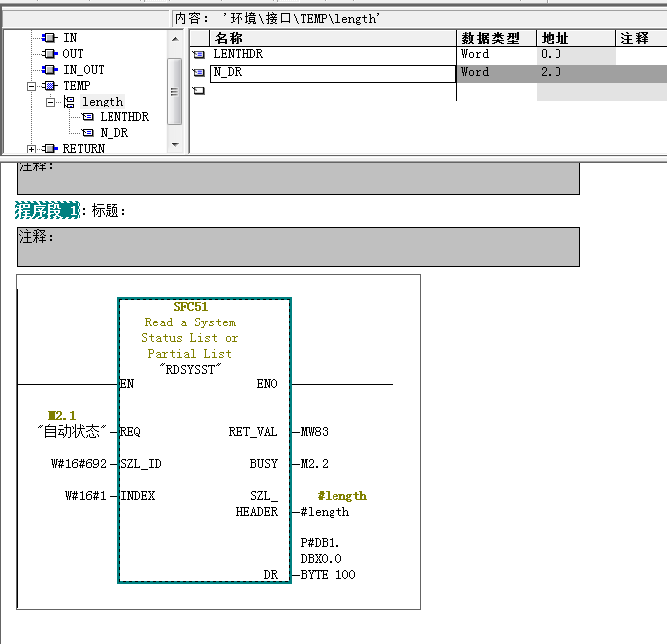667x644 pixels.
Task: Click the length structure icon in tree
Action: point(69,102)
